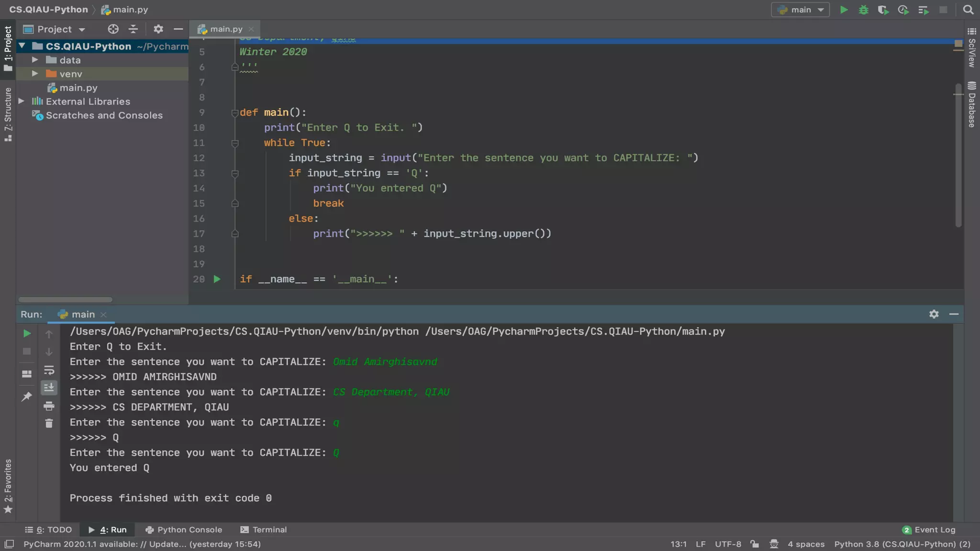The image size is (980, 551).
Task: Click the trash icon to clear console output
Action: point(49,423)
